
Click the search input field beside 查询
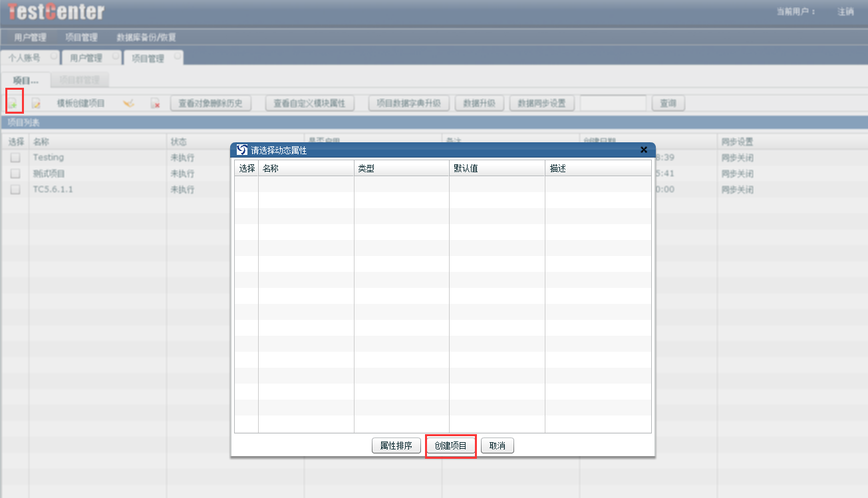pos(613,103)
